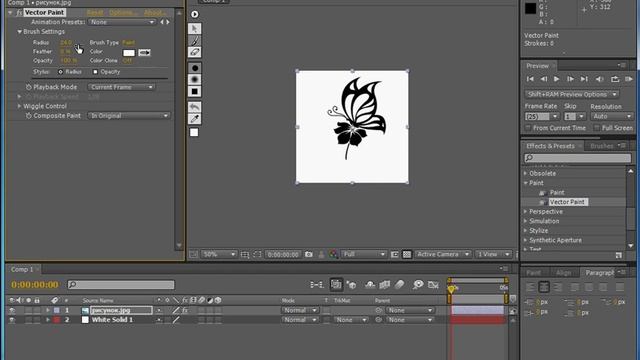Click Reset link for Vector Paint
The image size is (640, 360).
(x=95, y=13)
